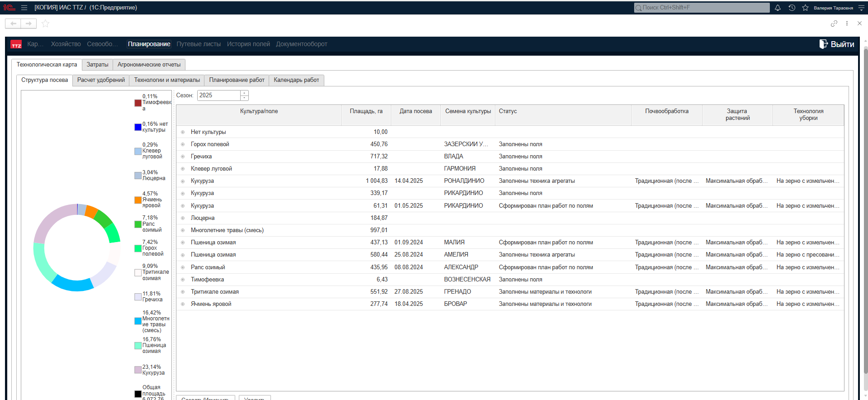868x400 pixels.
Task: Click the orange Ячмень яровой legend swatch
Action: 138,200
